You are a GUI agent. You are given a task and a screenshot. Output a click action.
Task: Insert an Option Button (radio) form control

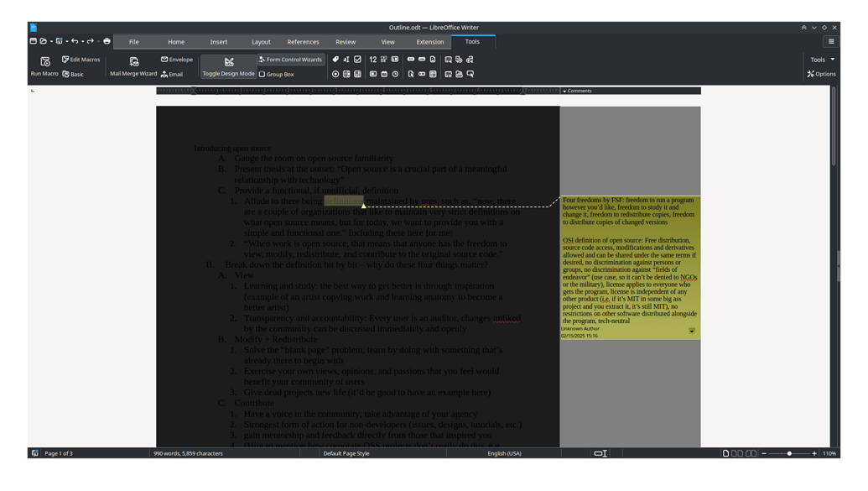pos(335,74)
